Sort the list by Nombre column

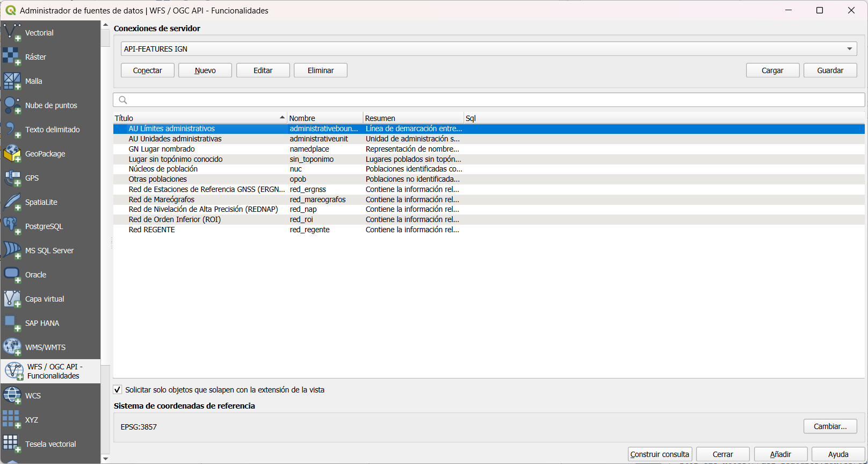324,118
